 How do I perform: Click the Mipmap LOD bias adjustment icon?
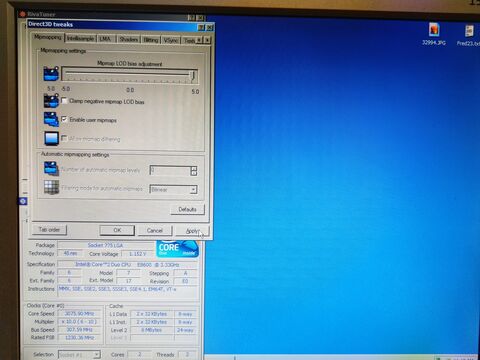tap(51, 74)
